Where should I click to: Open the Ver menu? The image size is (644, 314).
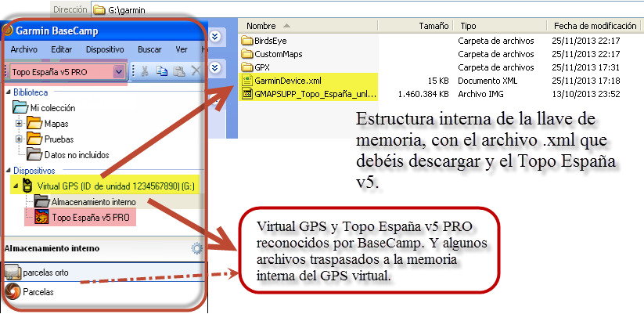click(182, 50)
